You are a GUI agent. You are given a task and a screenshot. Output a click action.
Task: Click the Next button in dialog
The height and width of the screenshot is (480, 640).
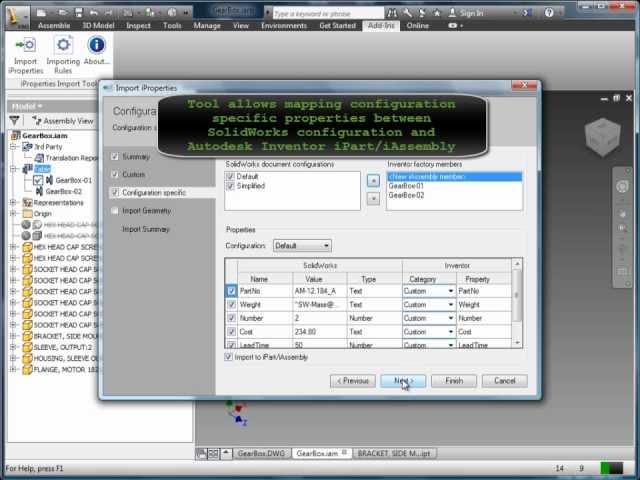(403, 381)
